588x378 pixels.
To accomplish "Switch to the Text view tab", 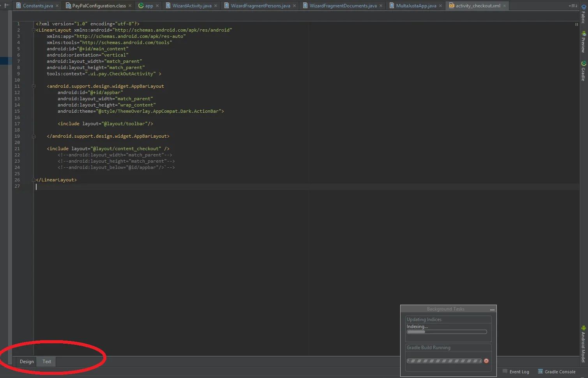I will coord(47,362).
